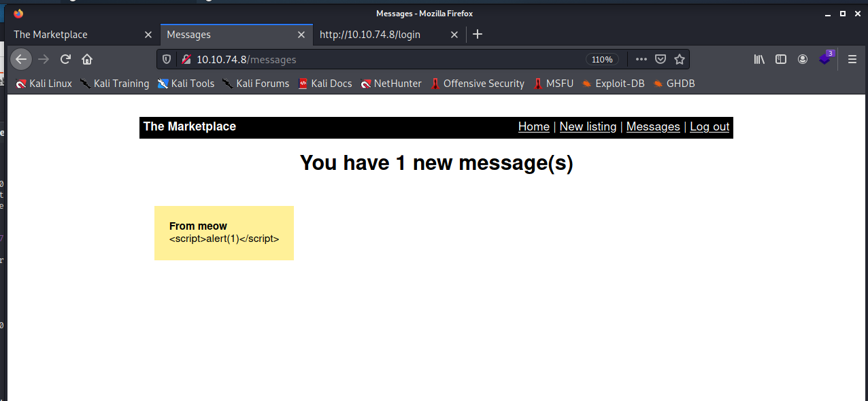The width and height of the screenshot is (868, 401).
Task: Switch to The Marketplace tab
Action: pyautogui.click(x=75, y=35)
